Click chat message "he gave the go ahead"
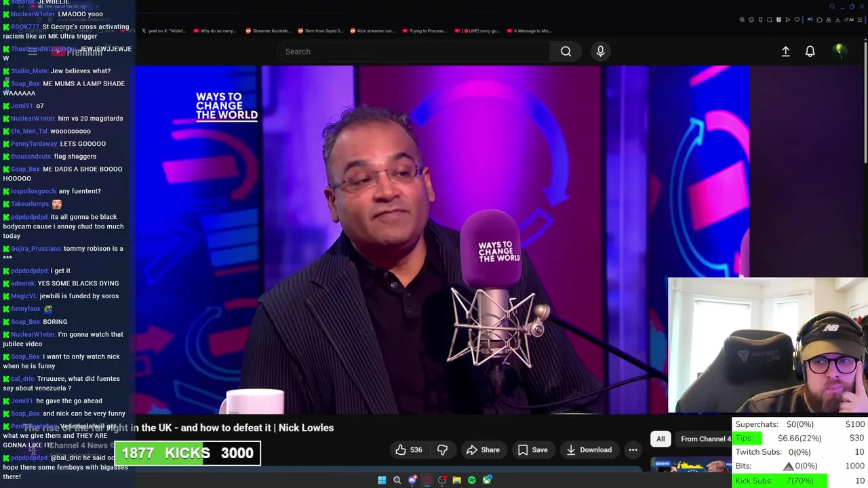Screen dimensions: 868x488 click(x=69, y=401)
